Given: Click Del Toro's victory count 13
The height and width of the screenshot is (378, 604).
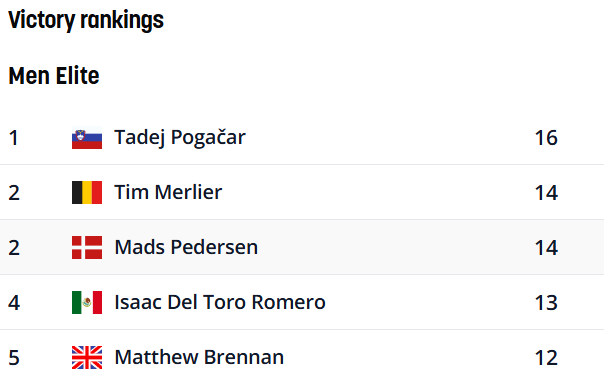Looking at the screenshot, I should [x=546, y=303].
